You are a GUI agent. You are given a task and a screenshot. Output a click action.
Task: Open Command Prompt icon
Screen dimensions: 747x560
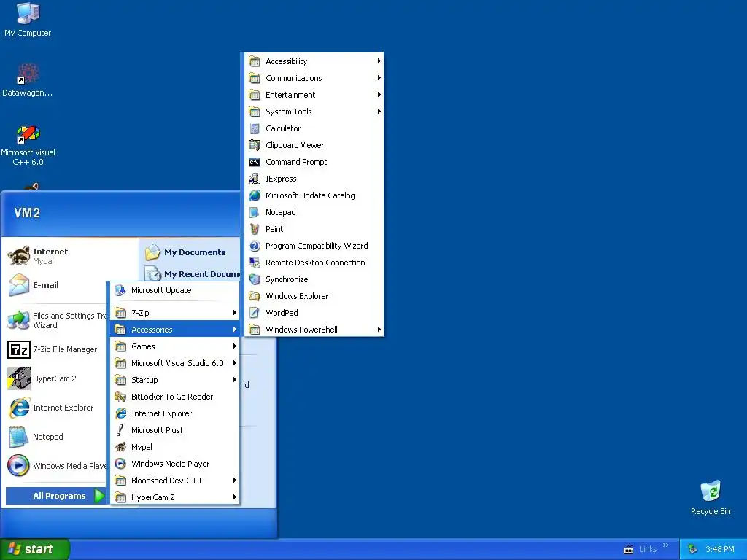coord(255,162)
